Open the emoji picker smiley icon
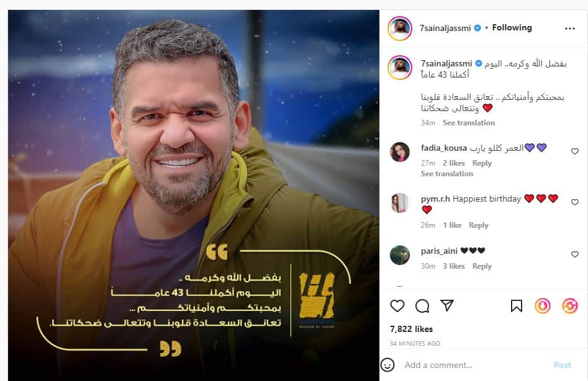The height and width of the screenshot is (381, 588). pos(387,364)
